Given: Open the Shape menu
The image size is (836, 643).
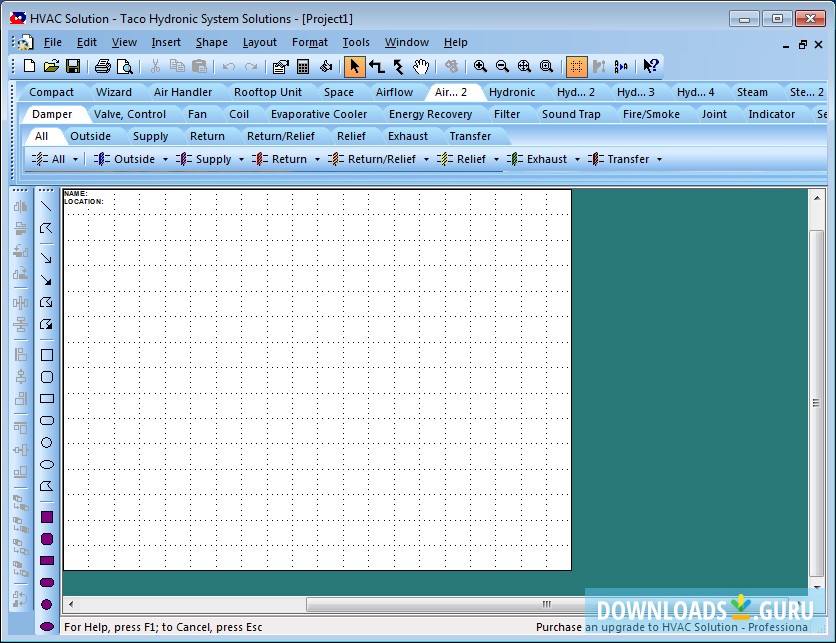Looking at the screenshot, I should coord(212,42).
